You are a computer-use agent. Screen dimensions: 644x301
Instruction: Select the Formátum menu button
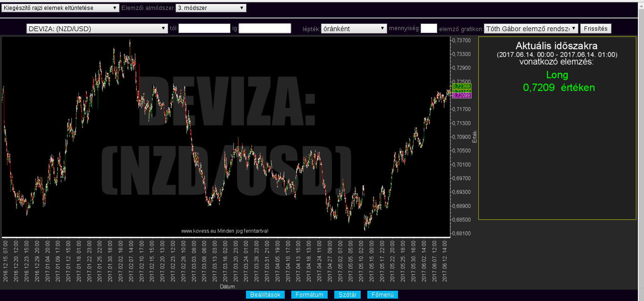tap(309, 295)
